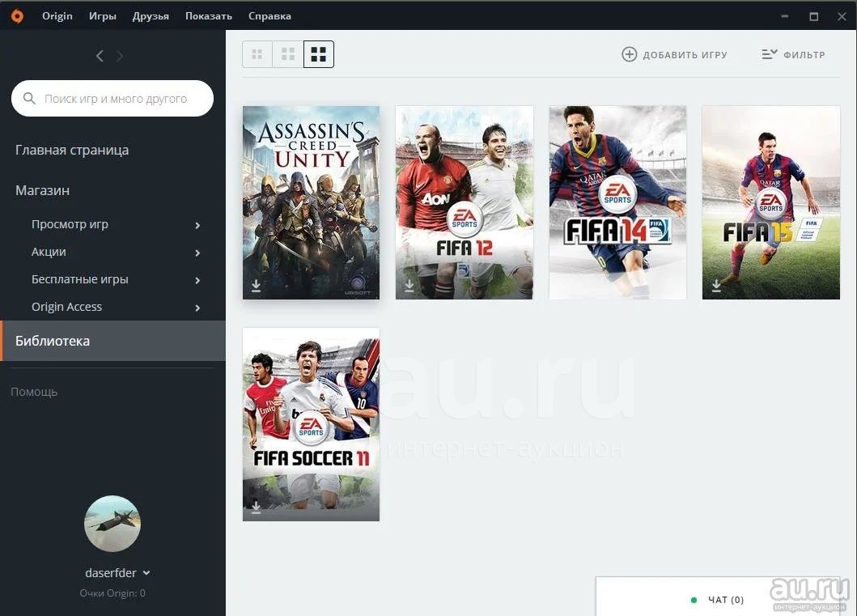
Task: Select the Assassin's Creed Unity game tile
Action: tap(311, 203)
